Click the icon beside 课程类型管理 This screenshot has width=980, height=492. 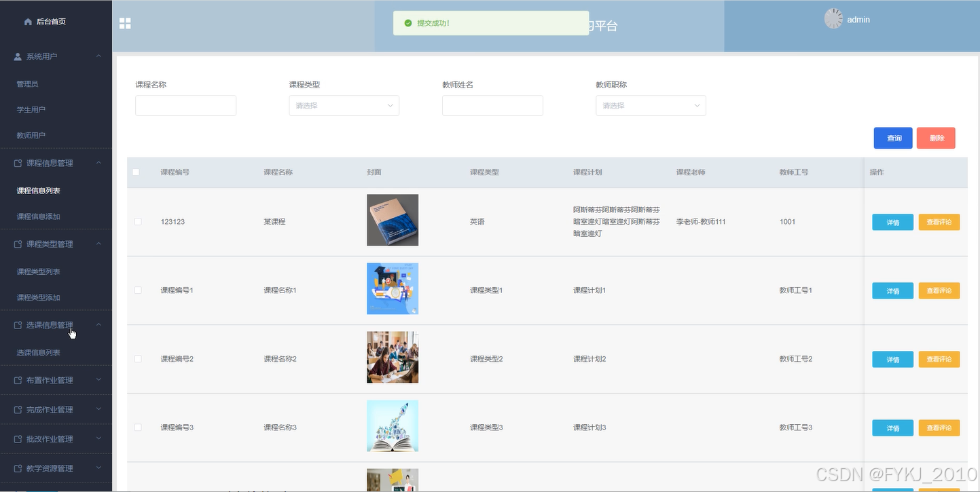point(18,244)
